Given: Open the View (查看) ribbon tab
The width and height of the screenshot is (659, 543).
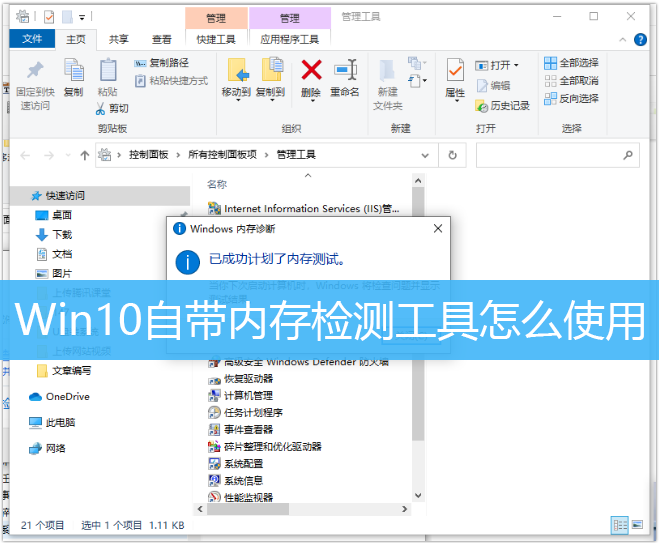Looking at the screenshot, I should (x=161, y=39).
